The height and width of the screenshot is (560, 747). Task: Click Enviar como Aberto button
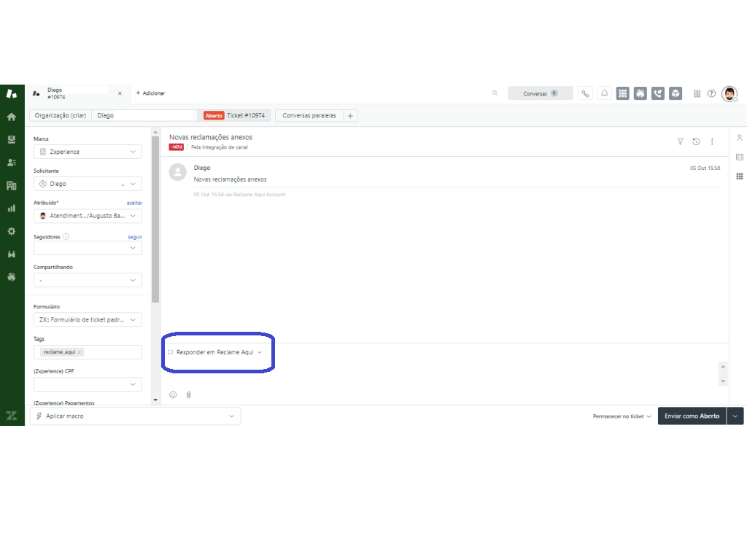click(692, 416)
